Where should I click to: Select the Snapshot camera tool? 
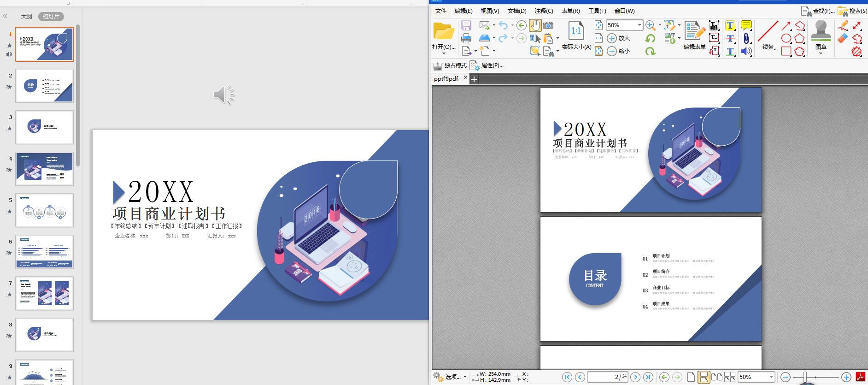tap(548, 25)
